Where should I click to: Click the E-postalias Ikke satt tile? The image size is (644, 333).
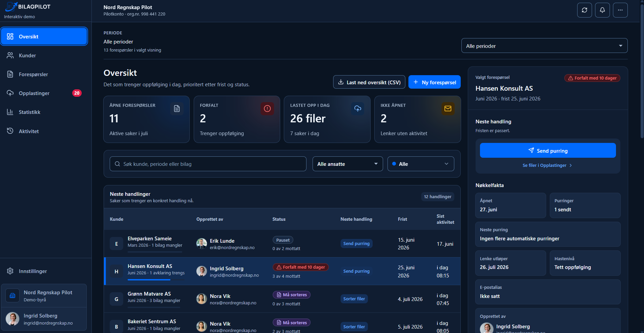point(548,292)
